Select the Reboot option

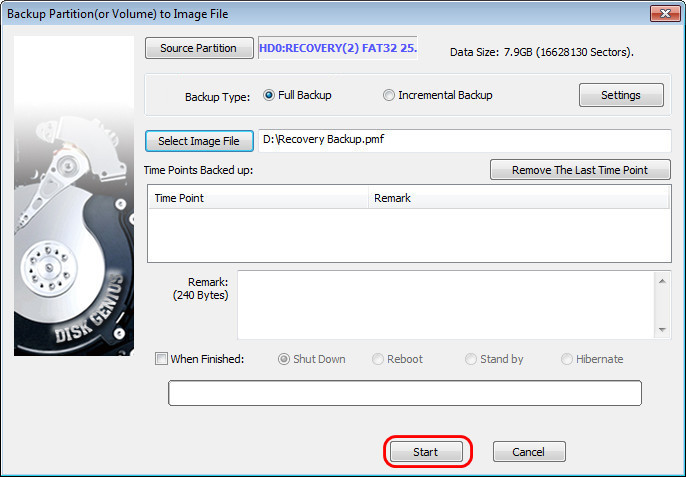coord(378,359)
